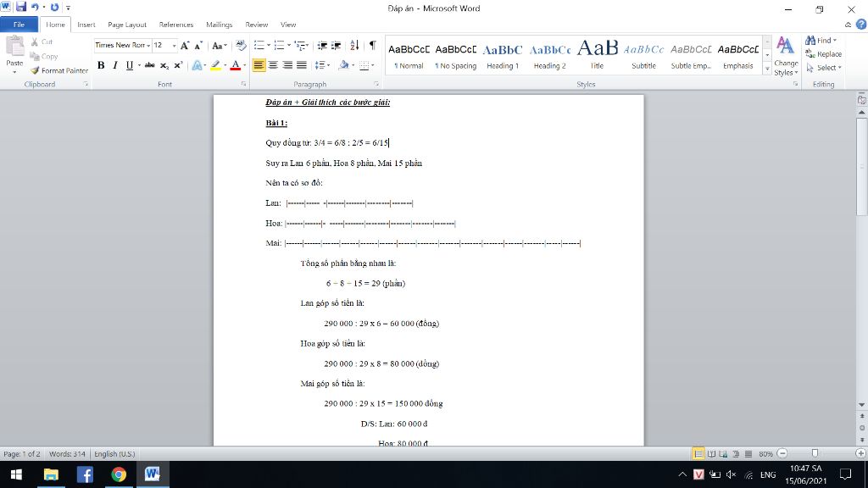Click Replace in the Editing group
This screenshot has height=488, width=868.
(x=823, y=54)
